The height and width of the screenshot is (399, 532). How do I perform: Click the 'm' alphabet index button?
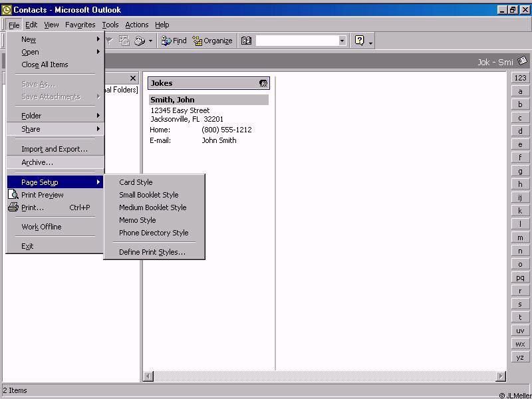[x=520, y=237]
